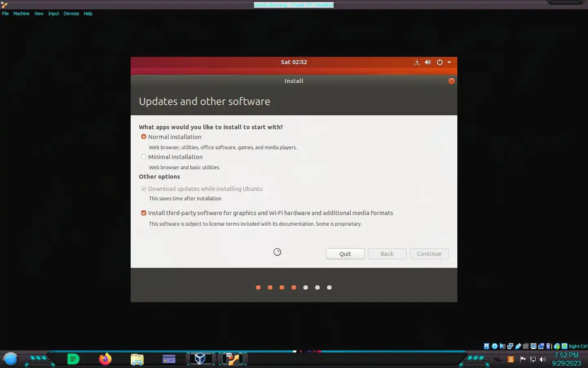The width and height of the screenshot is (588, 368).
Task: Uncheck Install third-party software checkbox
Action: pos(144,213)
